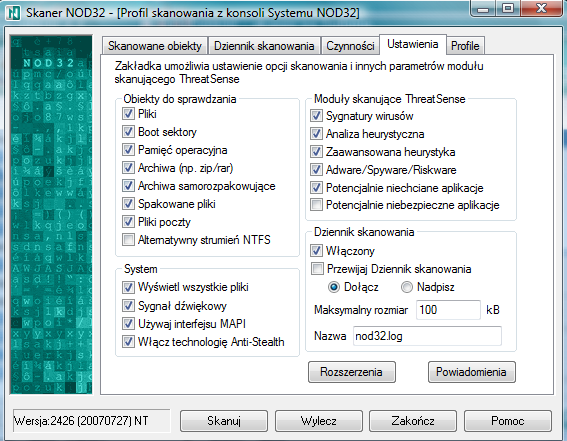Uncheck Sygnatury wirusów module

click(316, 116)
